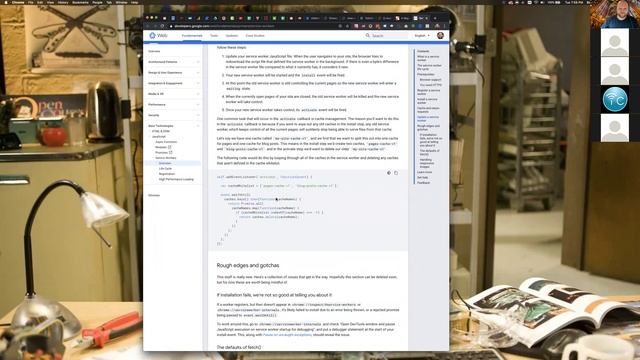This screenshot has width=640, height=360.
Task: Toggle dark theme on the code block
Action: (x=389, y=173)
